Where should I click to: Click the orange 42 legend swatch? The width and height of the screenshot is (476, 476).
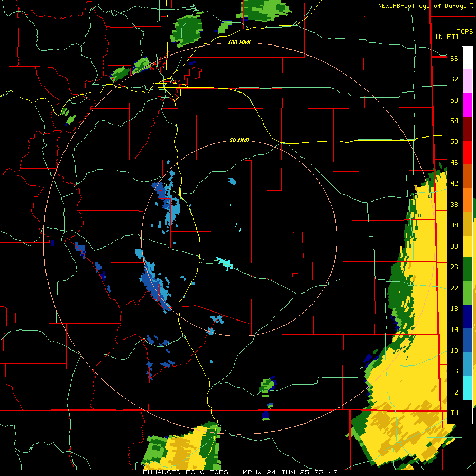(x=467, y=200)
